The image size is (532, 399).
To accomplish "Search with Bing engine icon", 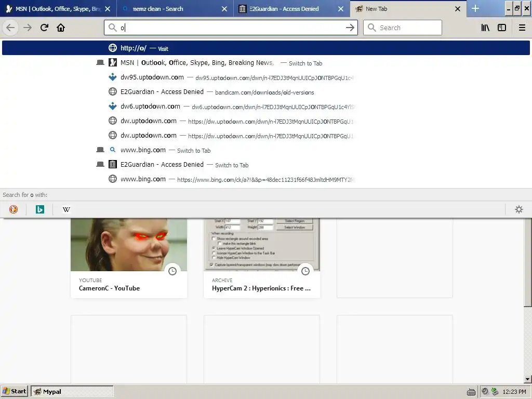I will coord(39,209).
